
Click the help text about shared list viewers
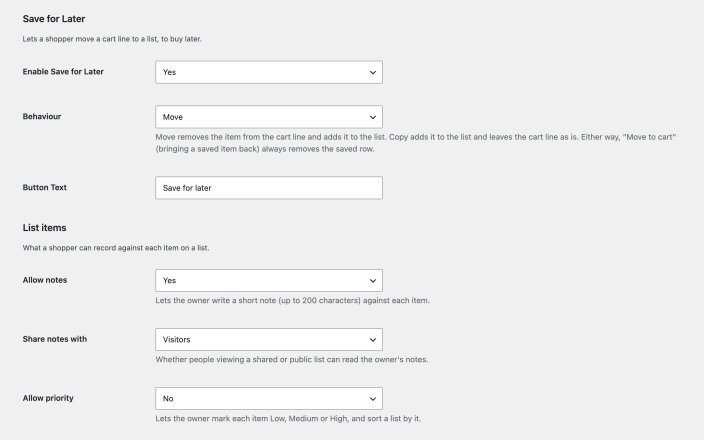point(292,359)
